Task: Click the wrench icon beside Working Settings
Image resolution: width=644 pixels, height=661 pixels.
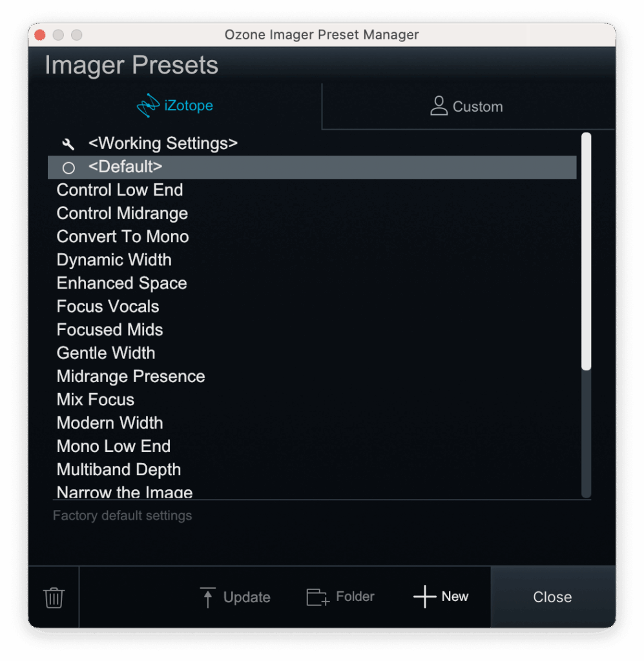Action: point(68,144)
